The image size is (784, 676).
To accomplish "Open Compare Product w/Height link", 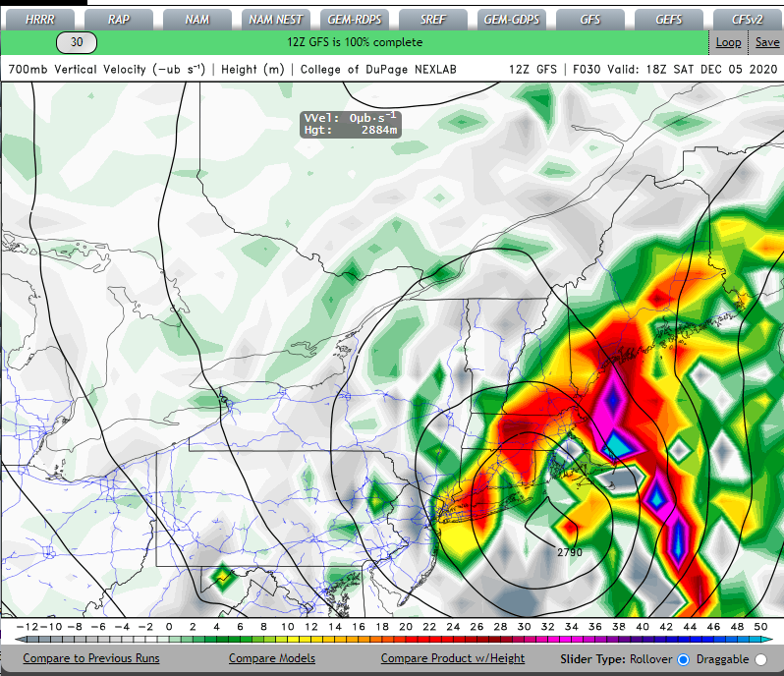I will [453, 658].
